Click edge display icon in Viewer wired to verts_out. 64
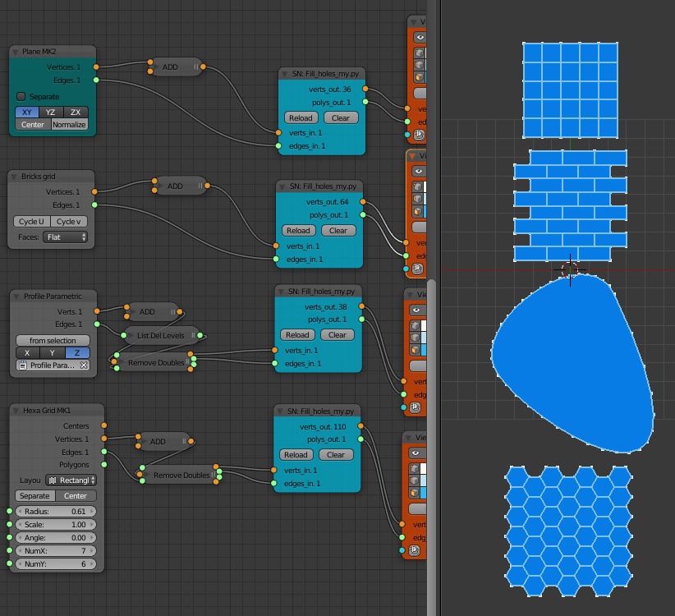The image size is (675, 616). click(417, 199)
